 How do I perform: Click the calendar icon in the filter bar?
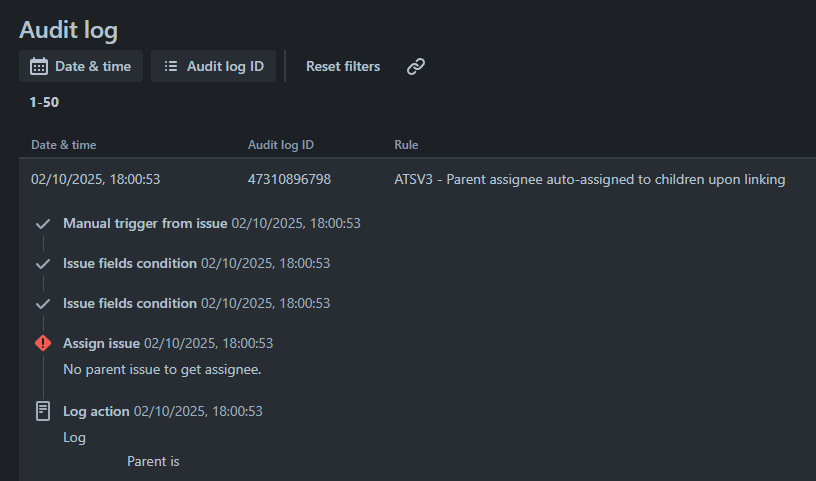pyautogui.click(x=39, y=66)
